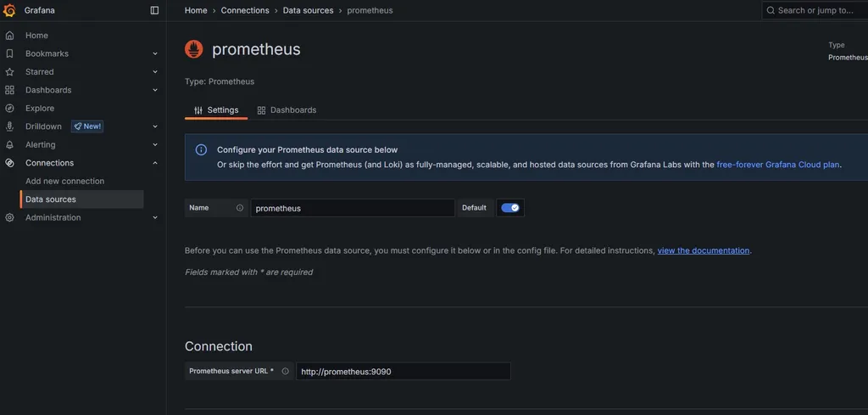This screenshot has height=415, width=868.
Task: Toggle the Default data source switch
Action: 509,208
